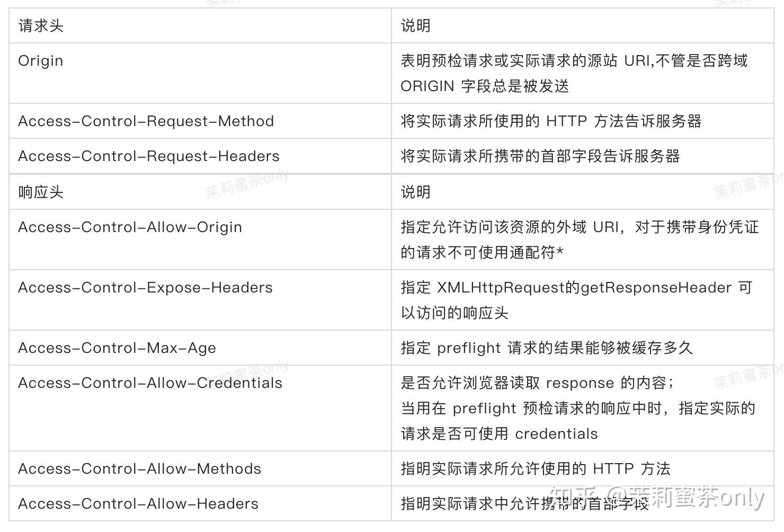
Task: Click the Access-Control-Allow-Headers cell
Action: [x=200, y=503]
